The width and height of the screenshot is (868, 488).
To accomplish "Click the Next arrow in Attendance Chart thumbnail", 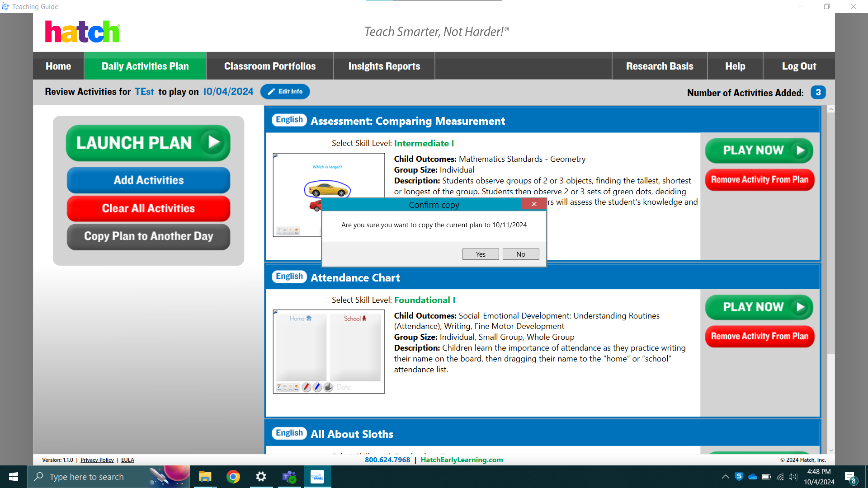I will coord(296,387).
